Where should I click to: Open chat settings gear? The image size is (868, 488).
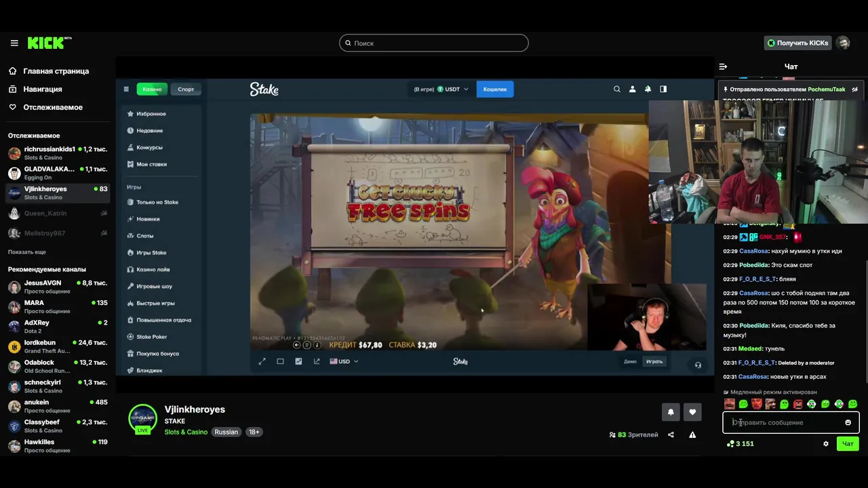tap(825, 444)
